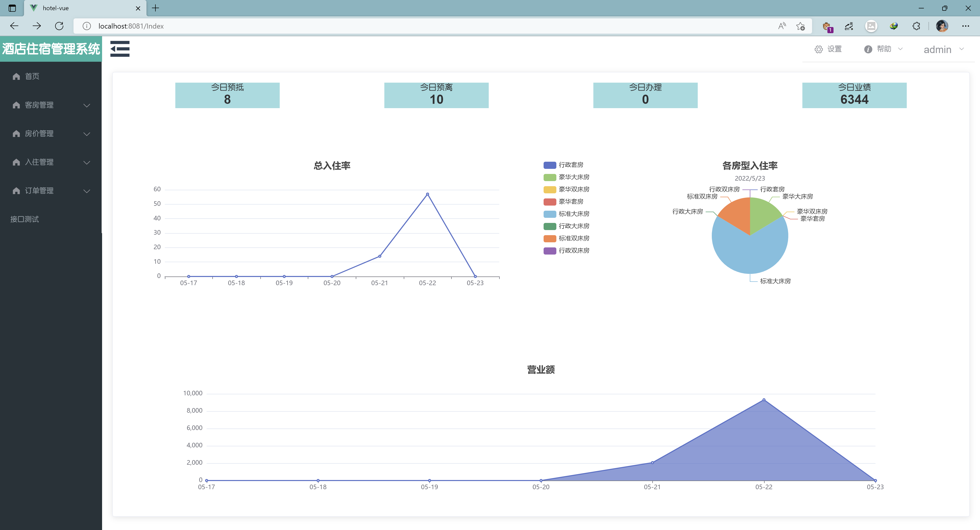Click the info icon beside 帮助
The width and height of the screenshot is (980, 530).
868,49
